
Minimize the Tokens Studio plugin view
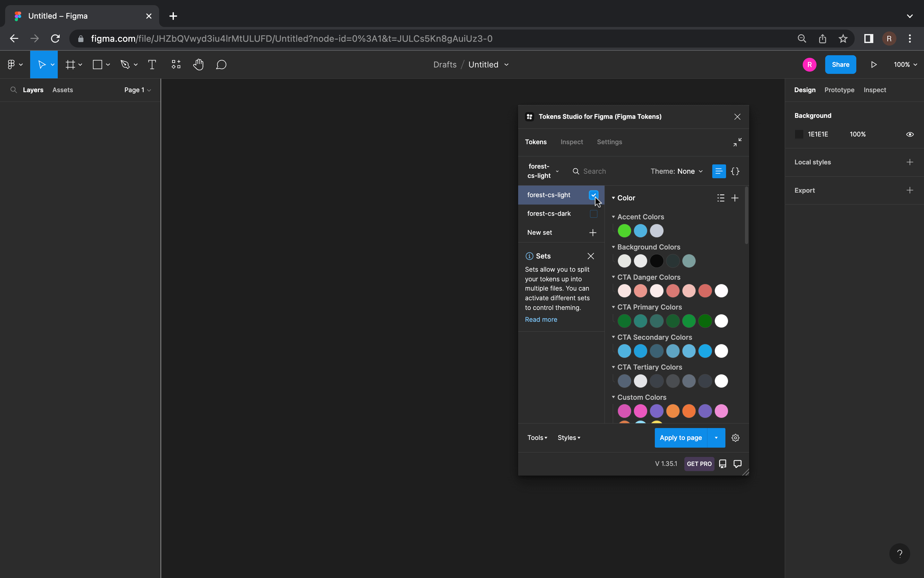[x=737, y=142]
